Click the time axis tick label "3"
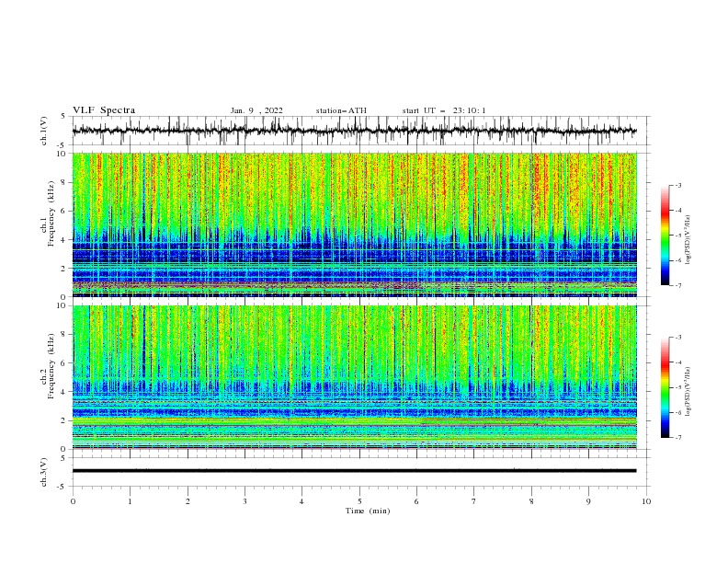 (x=245, y=501)
